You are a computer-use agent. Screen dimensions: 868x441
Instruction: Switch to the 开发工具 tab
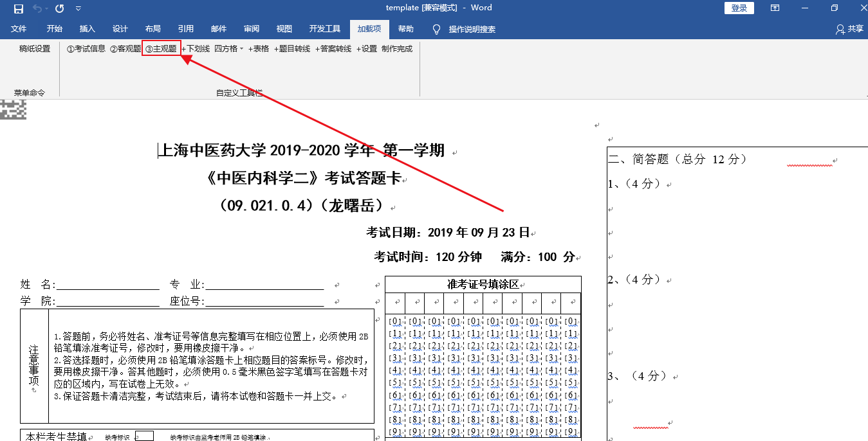tap(324, 30)
